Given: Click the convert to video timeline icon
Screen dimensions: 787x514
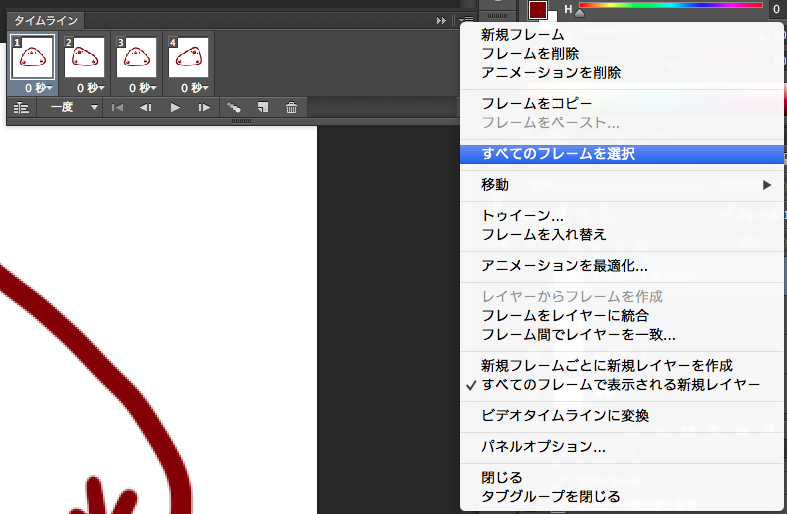Looking at the screenshot, I should point(21,107).
